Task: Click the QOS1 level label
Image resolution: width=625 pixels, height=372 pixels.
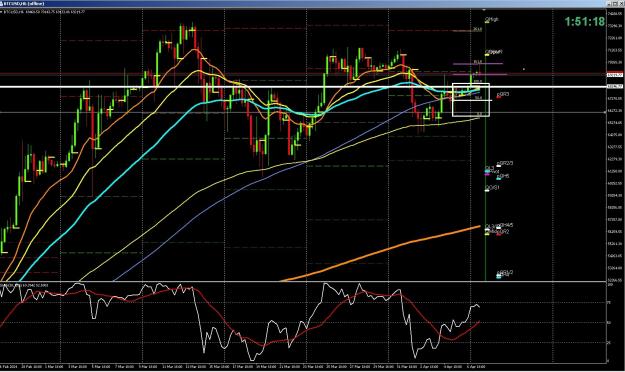Action: (491, 188)
